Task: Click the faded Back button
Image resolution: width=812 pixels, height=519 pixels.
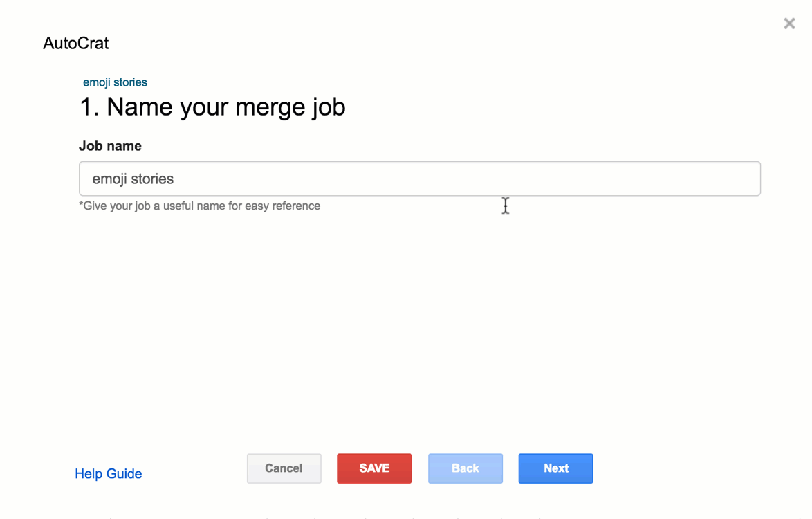Action: click(x=465, y=468)
